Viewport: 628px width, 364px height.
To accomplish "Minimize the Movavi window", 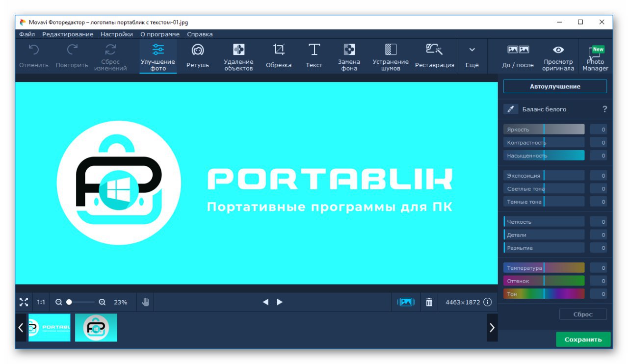I will [559, 22].
